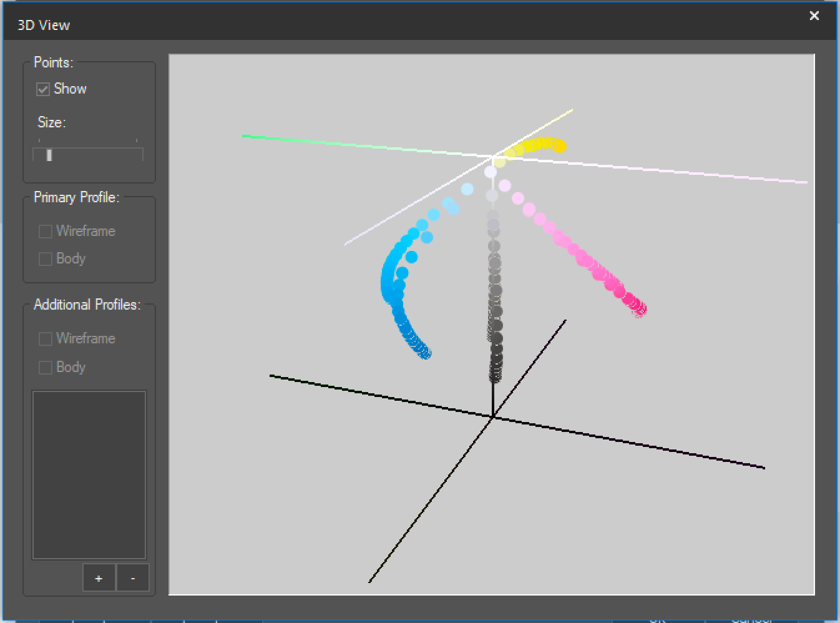
Task: Enable Primary Profile Wireframe checkbox
Action: coord(45,232)
